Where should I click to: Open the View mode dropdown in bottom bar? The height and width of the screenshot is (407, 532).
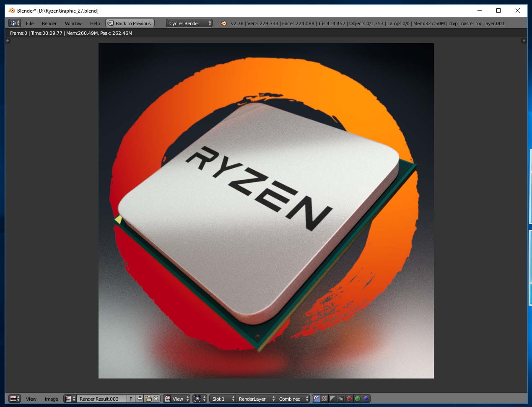pos(177,399)
